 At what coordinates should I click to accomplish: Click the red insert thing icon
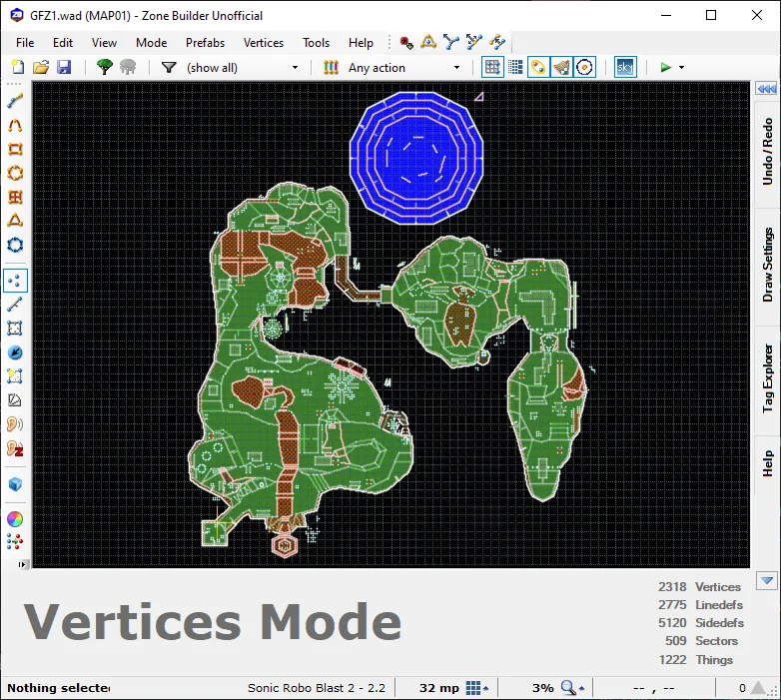(x=406, y=43)
